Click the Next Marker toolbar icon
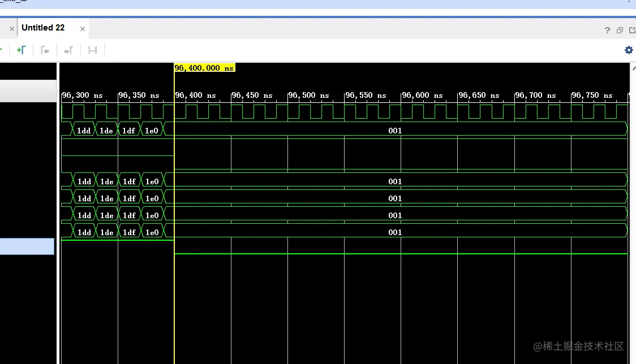636x364 pixels. point(68,50)
